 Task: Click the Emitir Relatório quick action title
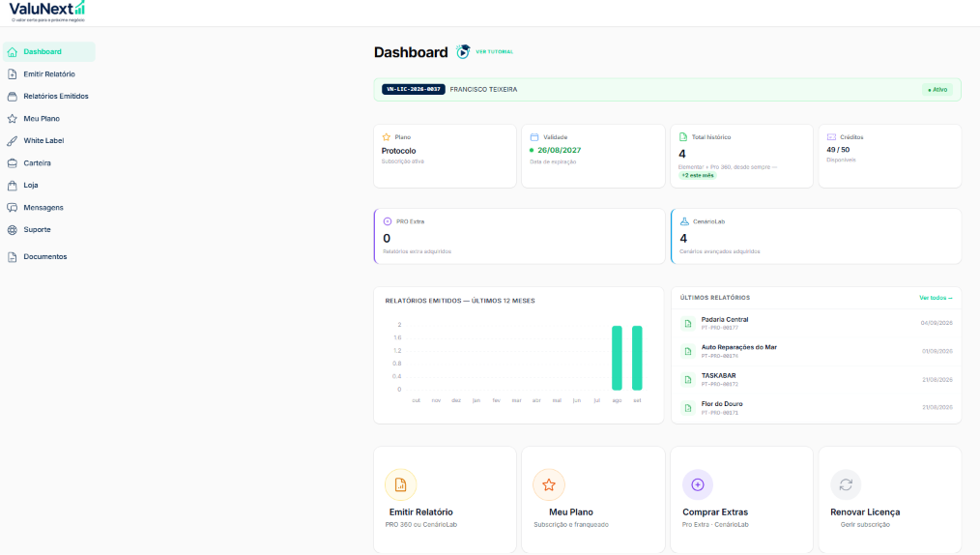click(x=420, y=511)
